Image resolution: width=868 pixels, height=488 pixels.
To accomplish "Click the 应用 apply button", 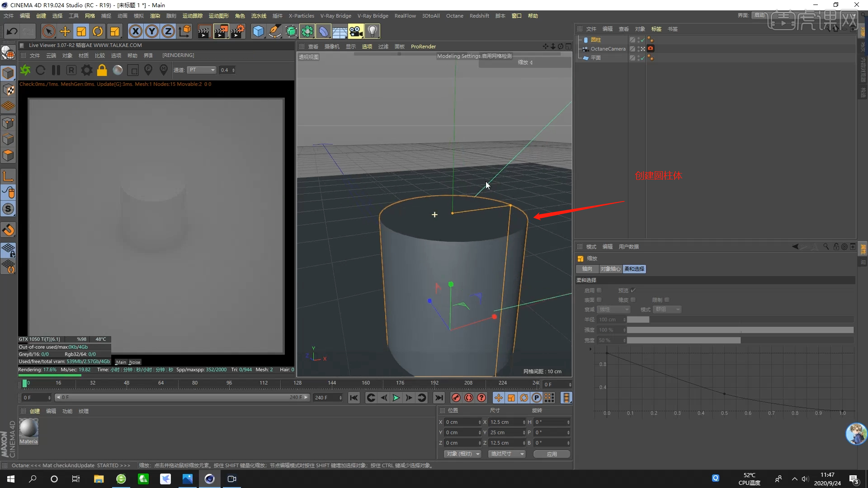I will pos(552,454).
